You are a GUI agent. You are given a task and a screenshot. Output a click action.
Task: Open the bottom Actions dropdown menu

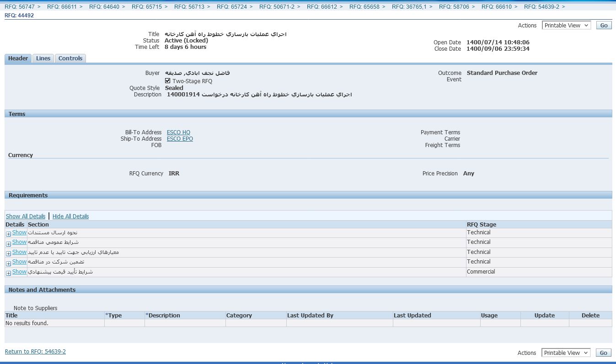click(x=566, y=353)
